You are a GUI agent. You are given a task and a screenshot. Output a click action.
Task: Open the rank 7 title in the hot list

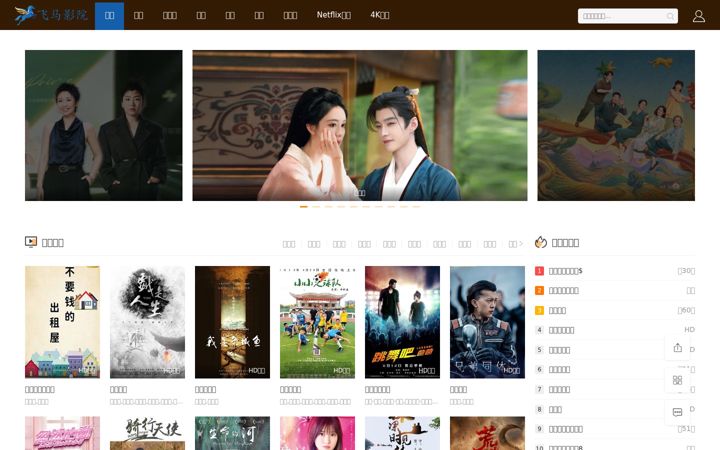(559, 389)
